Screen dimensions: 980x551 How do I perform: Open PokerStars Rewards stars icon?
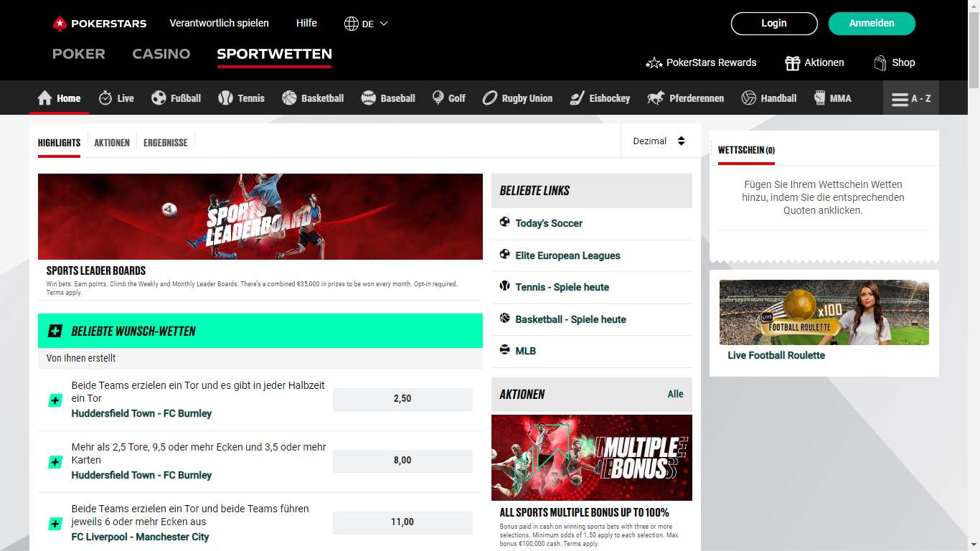tap(654, 63)
